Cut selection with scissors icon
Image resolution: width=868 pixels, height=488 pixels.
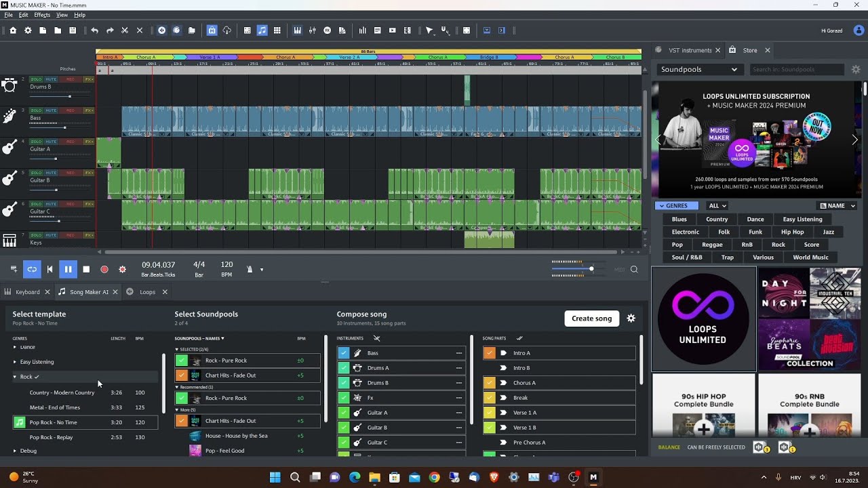(x=125, y=30)
